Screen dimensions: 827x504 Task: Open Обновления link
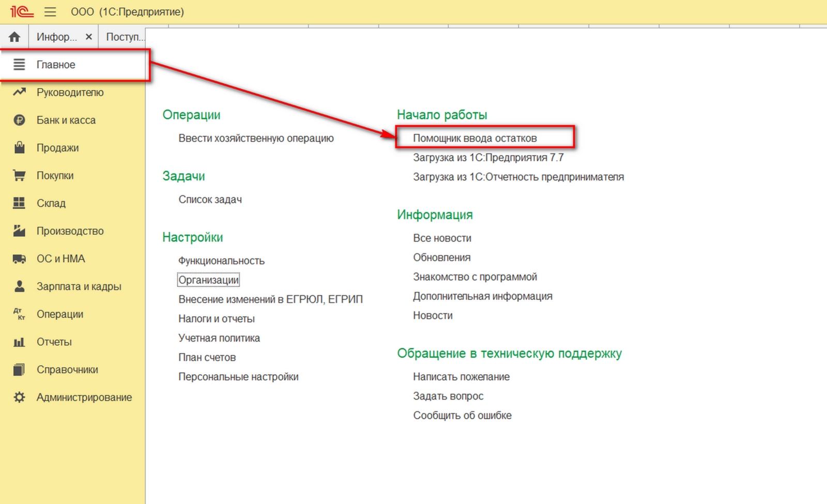click(442, 257)
